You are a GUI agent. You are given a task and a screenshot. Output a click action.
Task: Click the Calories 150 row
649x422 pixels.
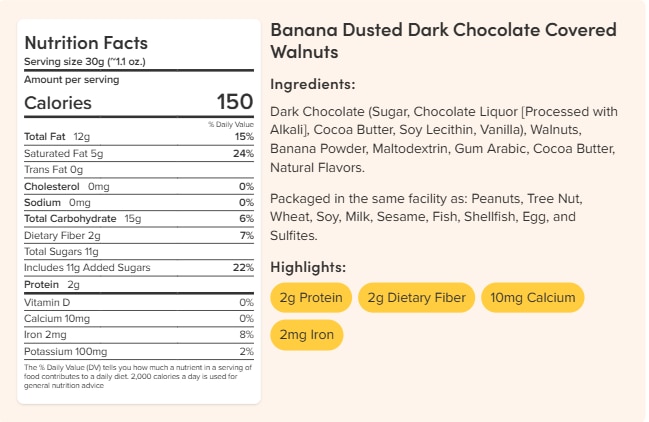point(138,103)
